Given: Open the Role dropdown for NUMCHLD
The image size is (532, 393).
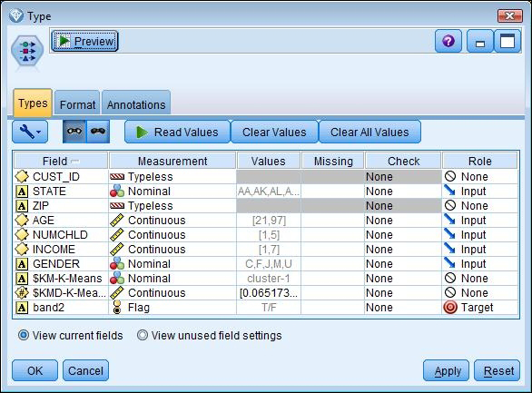Looking at the screenshot, I should click(480, 235).
